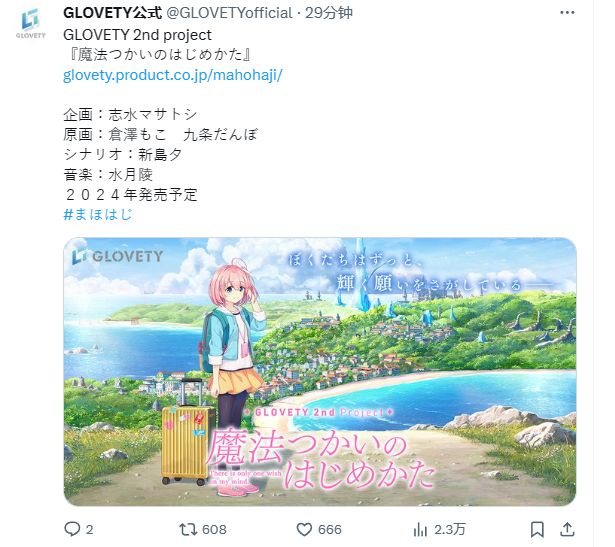Click the view count 2.3万
Viewport: 615px width, 547px height.
click(449, 530)
